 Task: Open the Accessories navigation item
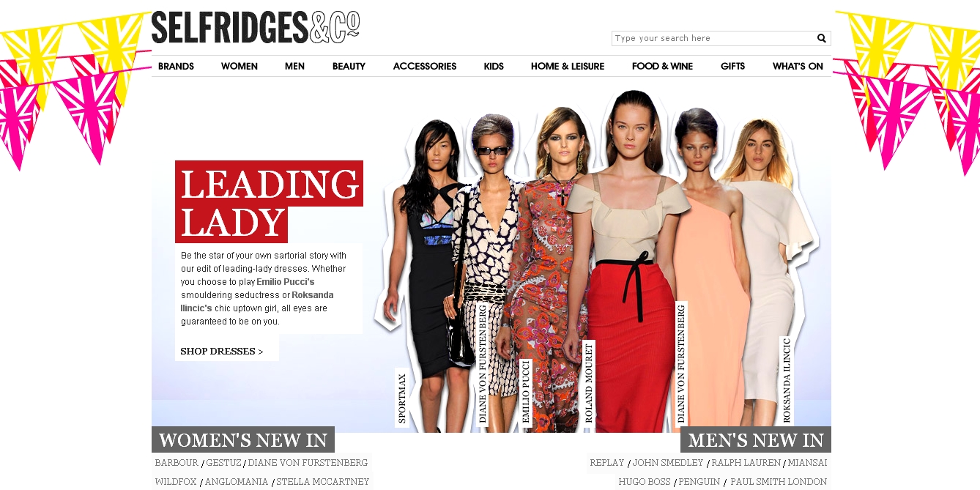click(x=425, y=66)
